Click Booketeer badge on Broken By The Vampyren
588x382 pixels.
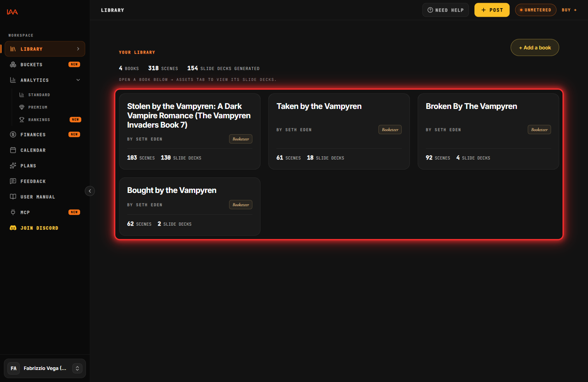coord(539,130)
